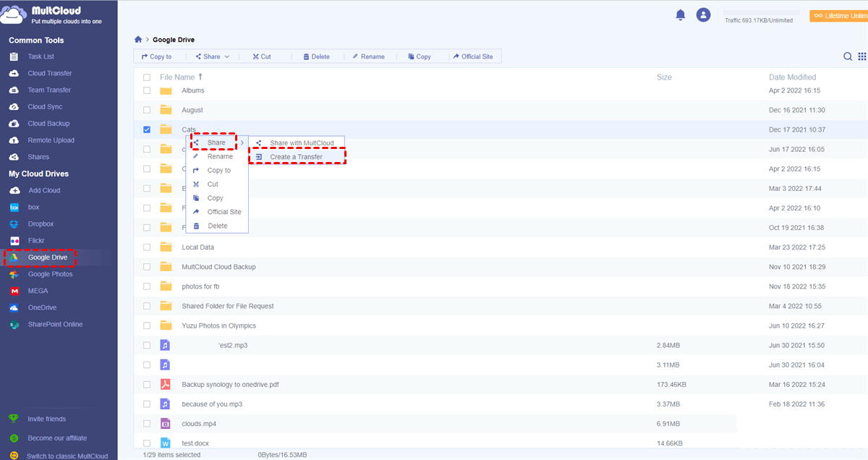Viewport: 868px width, 460px height.
Task: Open the Flickr cloud drive
Action: point(36,240)
